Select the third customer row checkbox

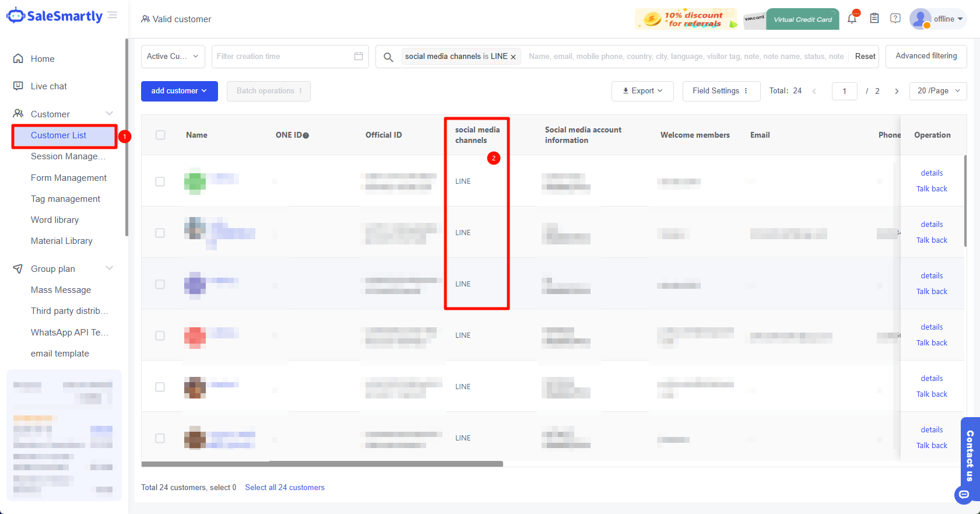(x=160, y=284)
